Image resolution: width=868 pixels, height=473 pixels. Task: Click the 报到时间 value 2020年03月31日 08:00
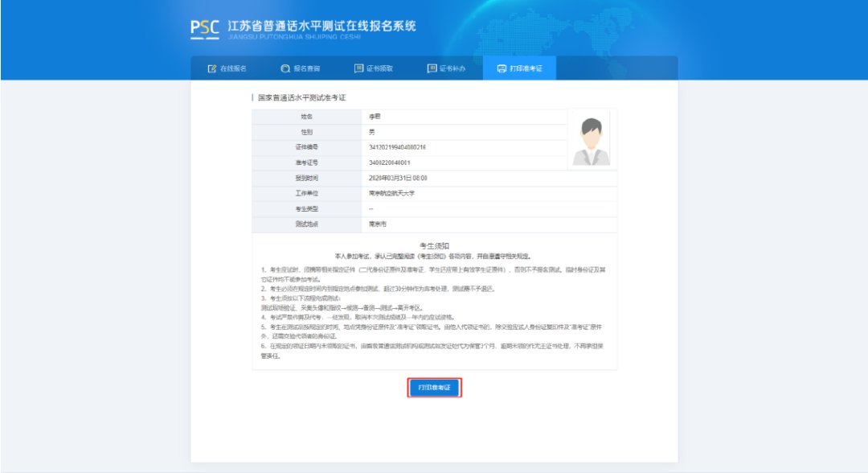click(398, 178)
